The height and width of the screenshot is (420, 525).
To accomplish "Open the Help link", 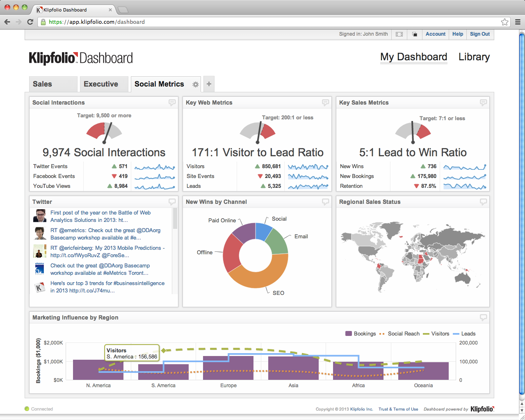I will 458,34.
